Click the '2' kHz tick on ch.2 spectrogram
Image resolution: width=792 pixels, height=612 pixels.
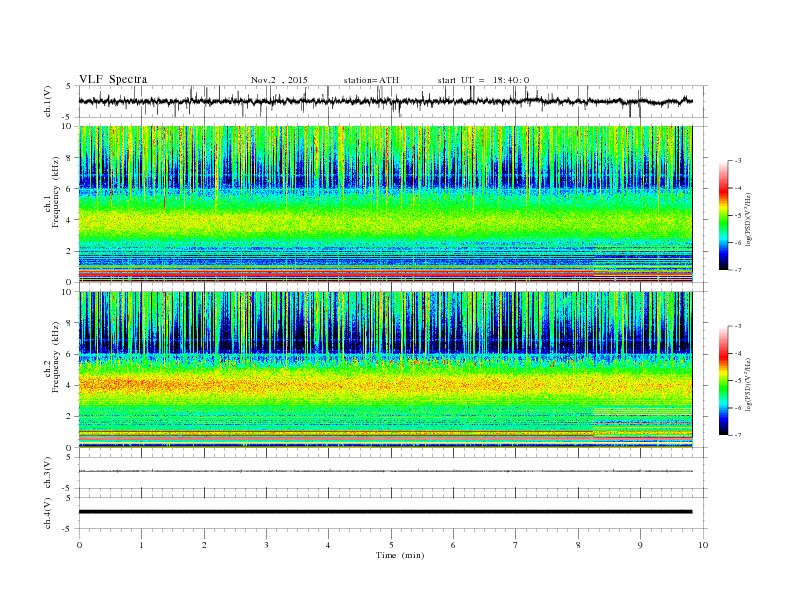point(69,417)
